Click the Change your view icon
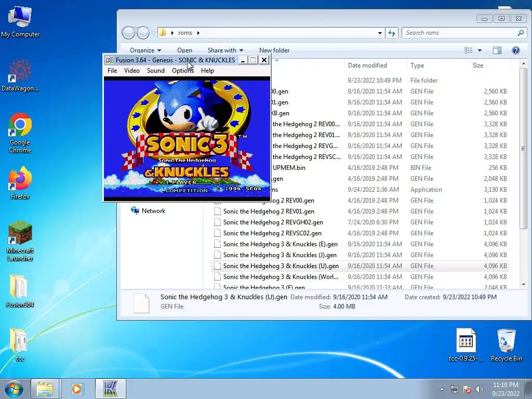The image size is (532, 399). [x=468, y=50]
